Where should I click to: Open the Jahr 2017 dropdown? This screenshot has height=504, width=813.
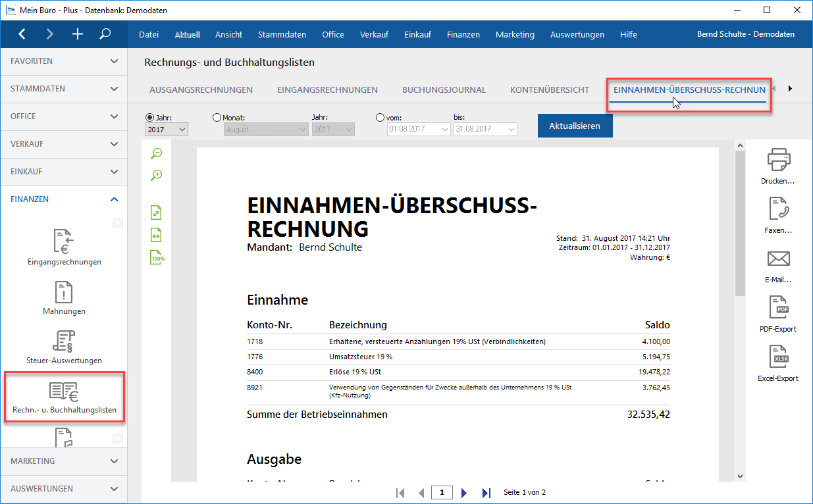point(166,129)
